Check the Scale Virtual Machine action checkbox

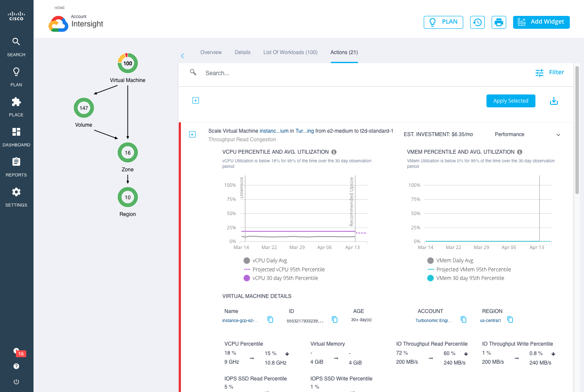(x=193, y=134)
